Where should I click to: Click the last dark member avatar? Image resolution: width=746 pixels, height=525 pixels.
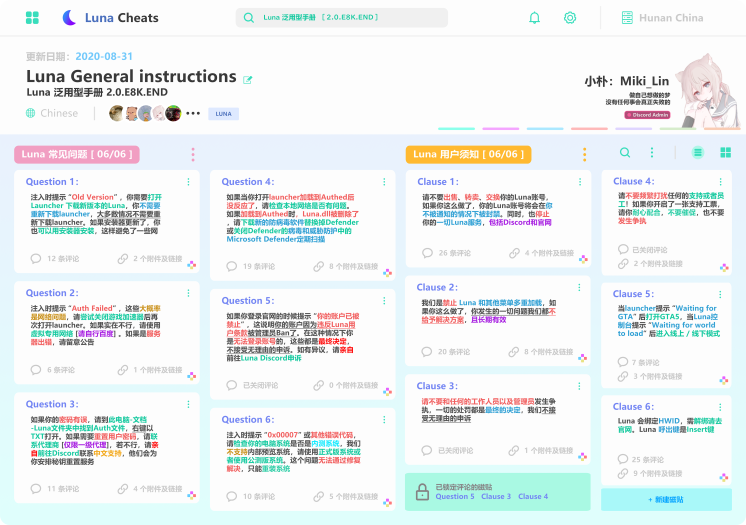tap(173, 113)
